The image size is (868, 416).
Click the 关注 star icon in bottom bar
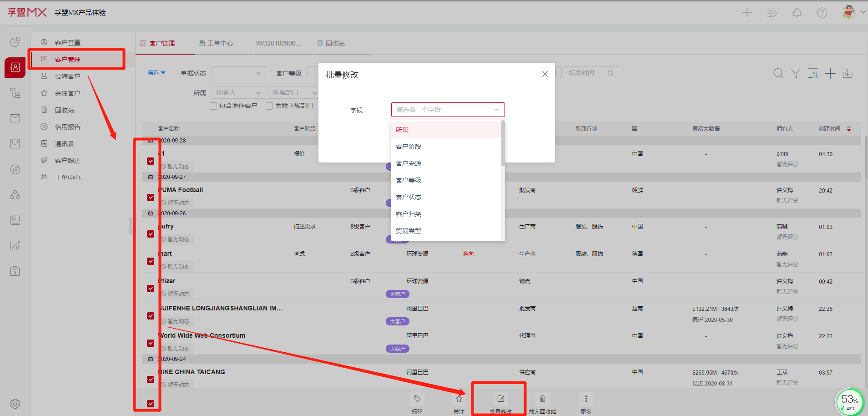coord(459,399)
